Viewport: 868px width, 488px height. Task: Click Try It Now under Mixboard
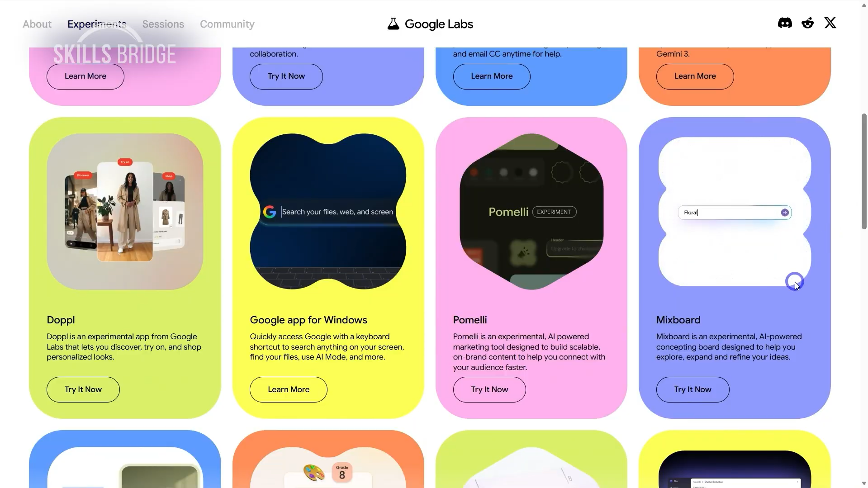[x=693, y=389]
